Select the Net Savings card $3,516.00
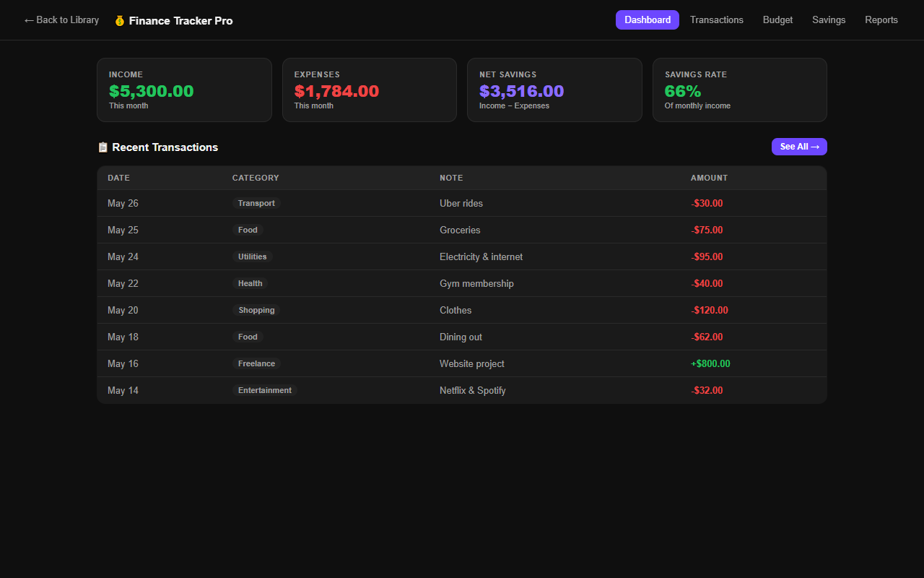 pos(554,90)
